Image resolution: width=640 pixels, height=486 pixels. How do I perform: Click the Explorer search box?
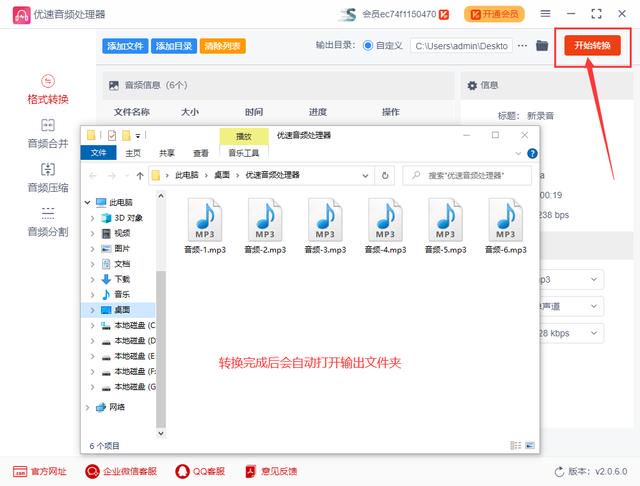pyautogui.click(x=467, y=176)
